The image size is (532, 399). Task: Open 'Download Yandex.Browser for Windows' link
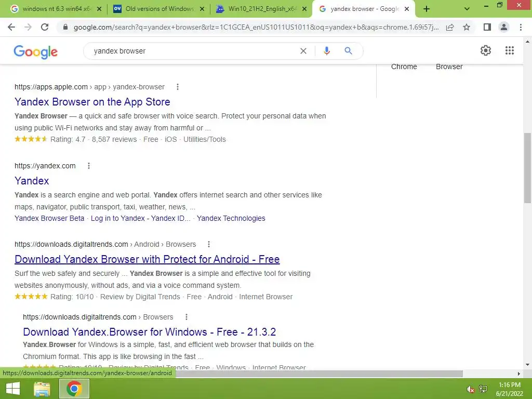pyautogui.click(x=149, y=332)
